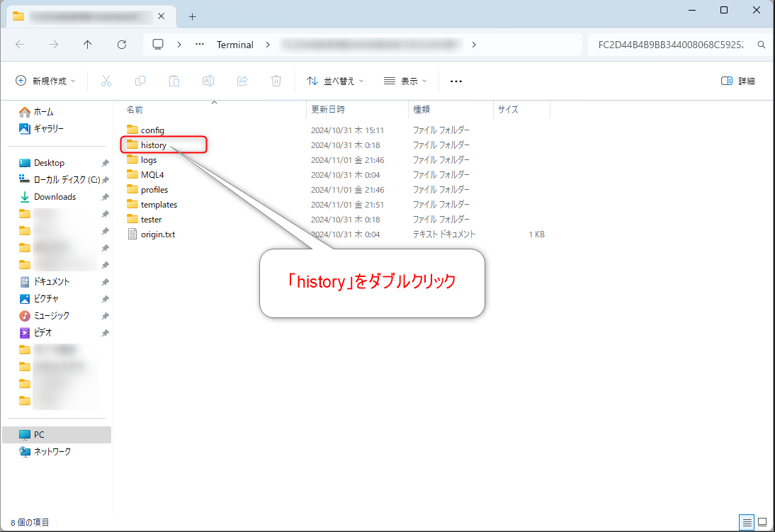This screenshot has width=775, height=532.
Task: Open the 新規作成 menu
Action: point(44,80)
